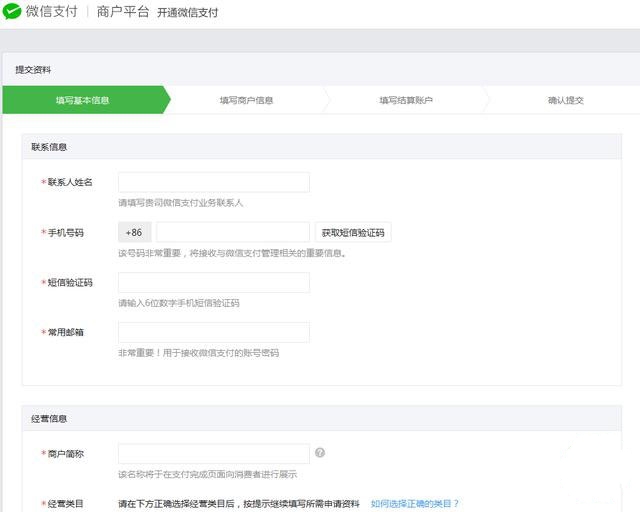640x512 pixels.
Task: Click the 联系信息 section header
Action: click(49, 146)
